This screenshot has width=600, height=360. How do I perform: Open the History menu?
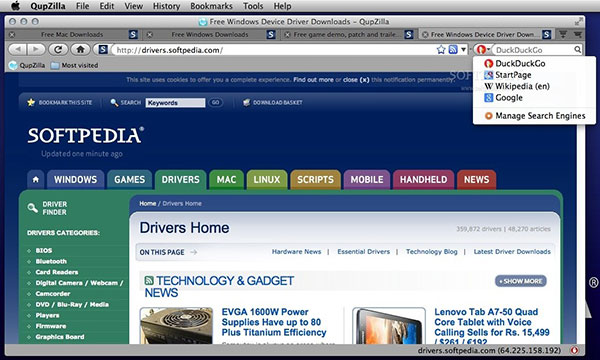pos(166,6)
